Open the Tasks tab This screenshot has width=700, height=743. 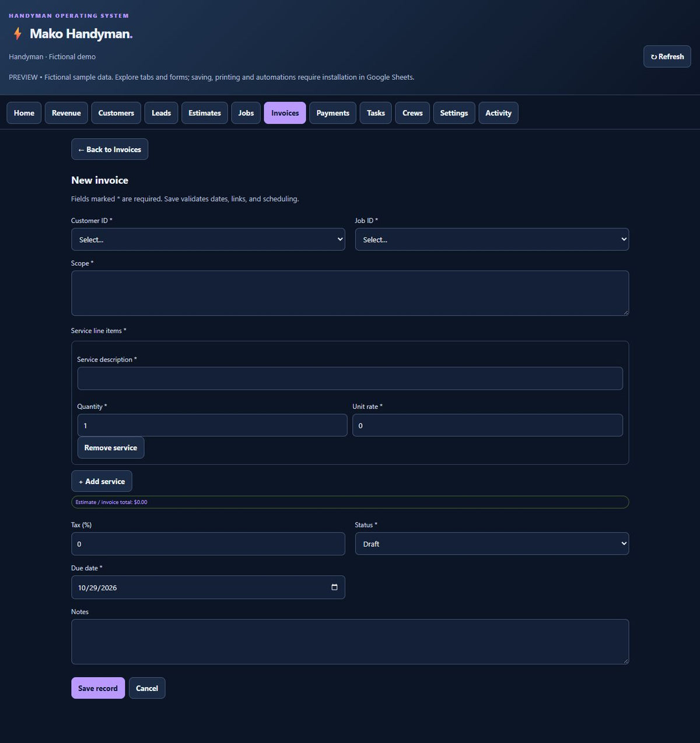click(376, 113)
